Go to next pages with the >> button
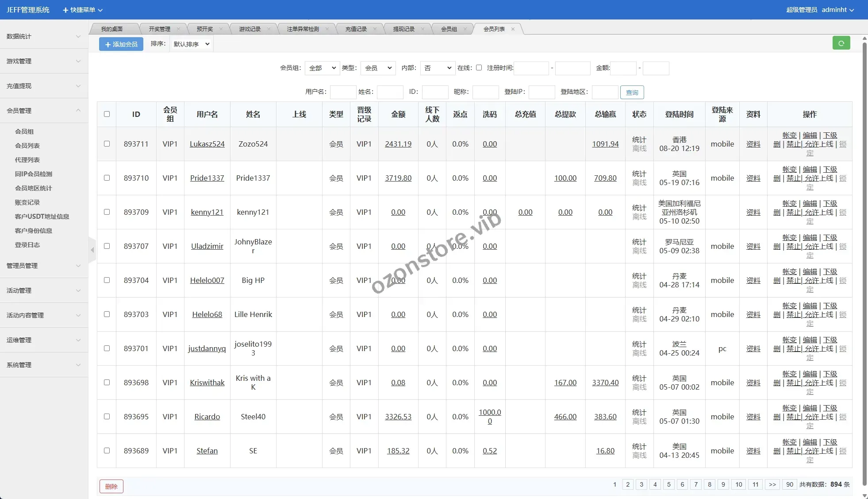 click(772, 484)
